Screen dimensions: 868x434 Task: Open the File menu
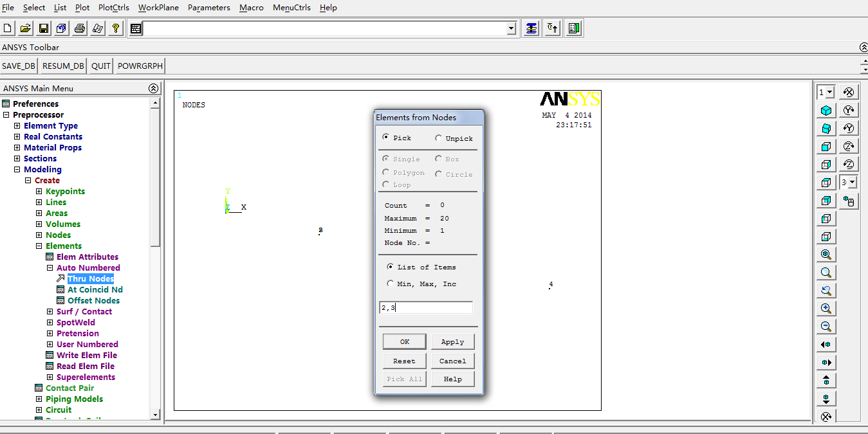point(8,8)
